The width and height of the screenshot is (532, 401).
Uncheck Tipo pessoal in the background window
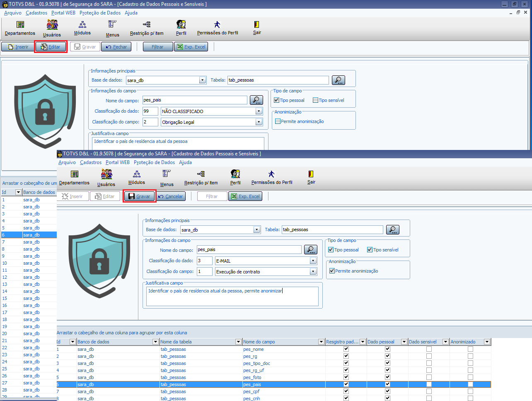[x=276, y=100]
